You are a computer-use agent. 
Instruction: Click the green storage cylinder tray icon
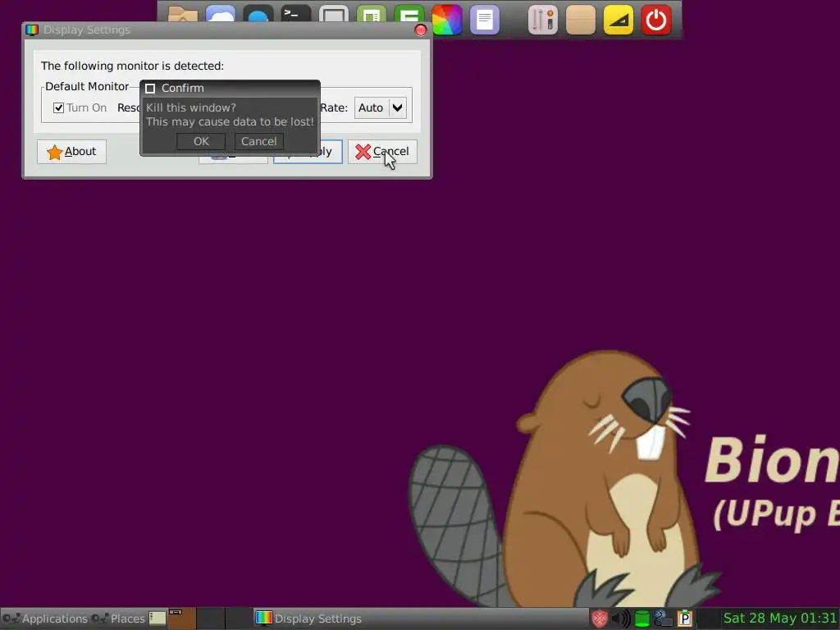tap(641, 619)
